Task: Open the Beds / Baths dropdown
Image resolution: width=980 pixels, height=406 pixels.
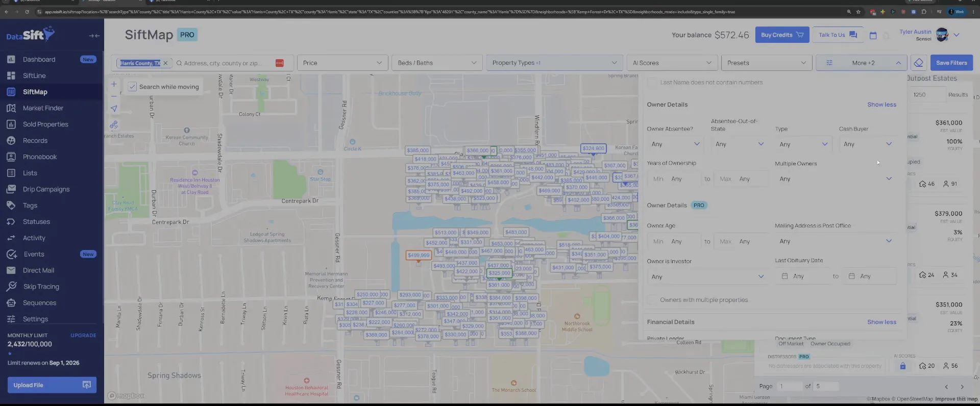Action: coord(437,63)
